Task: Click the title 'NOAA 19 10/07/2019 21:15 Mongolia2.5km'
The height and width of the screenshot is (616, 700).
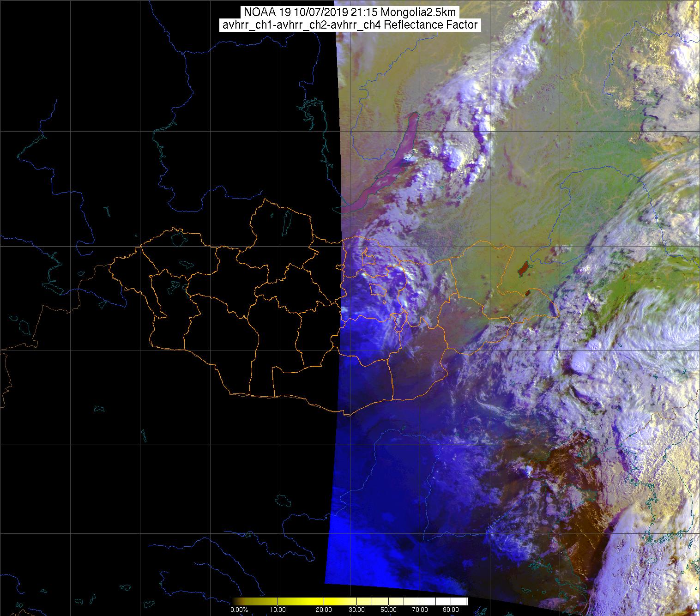Action: [x=350, y=12]
